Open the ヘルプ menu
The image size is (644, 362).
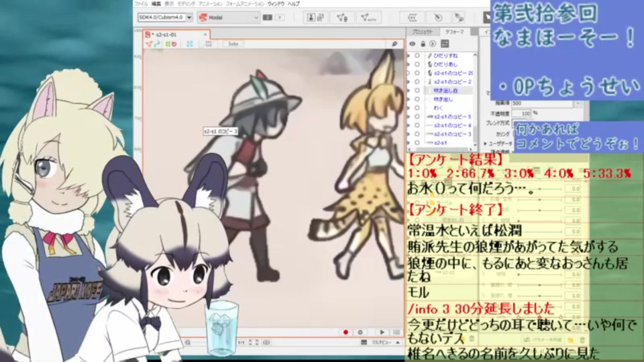[x=294, y=4]
